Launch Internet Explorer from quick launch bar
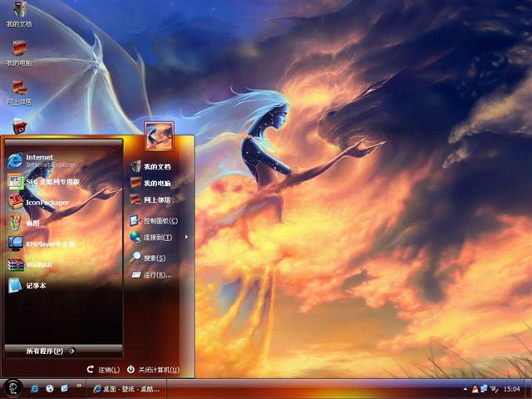Image resolution: width=532 pixels, height=399 pixels. pos(34,389)
